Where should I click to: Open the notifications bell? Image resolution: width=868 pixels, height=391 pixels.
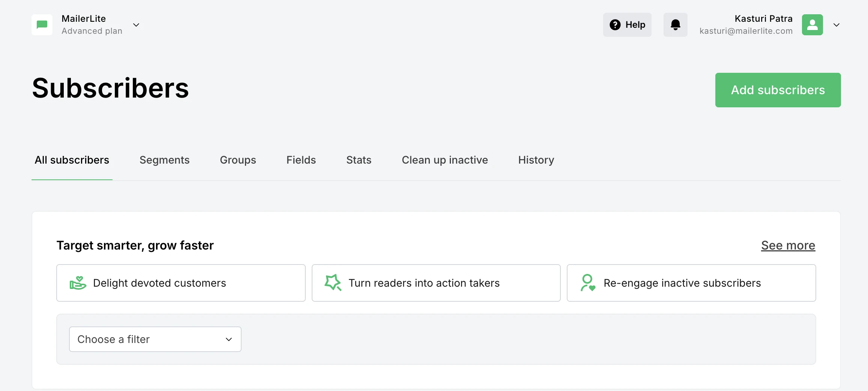[675, 24]
